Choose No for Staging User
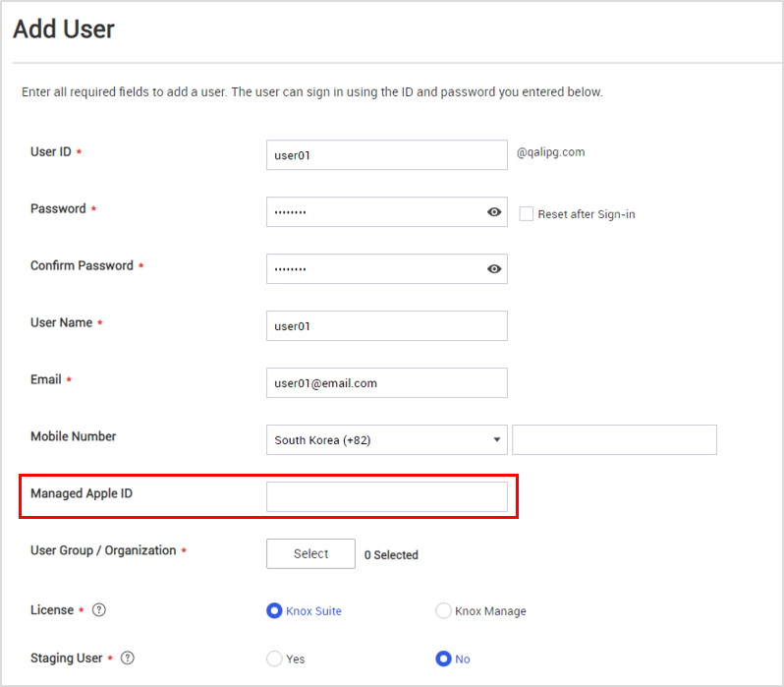The width and height of the screenshot is (784, 687). click(443, 658)
